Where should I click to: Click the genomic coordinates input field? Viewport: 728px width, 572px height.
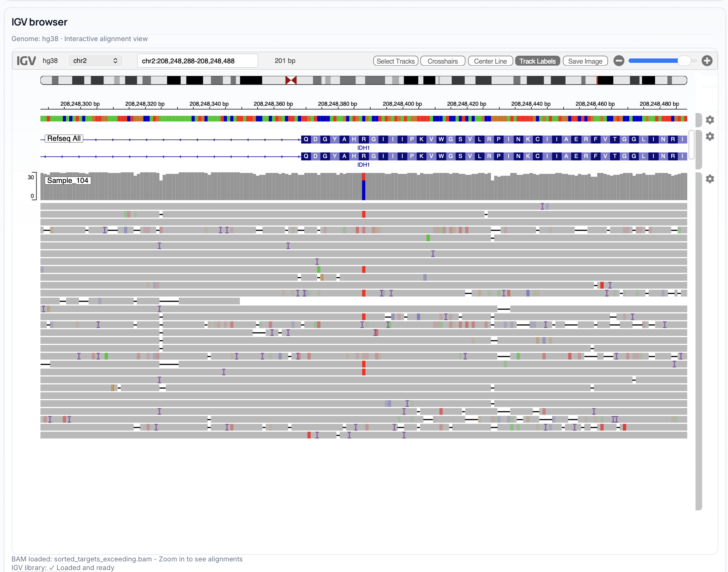coord(197,61)
